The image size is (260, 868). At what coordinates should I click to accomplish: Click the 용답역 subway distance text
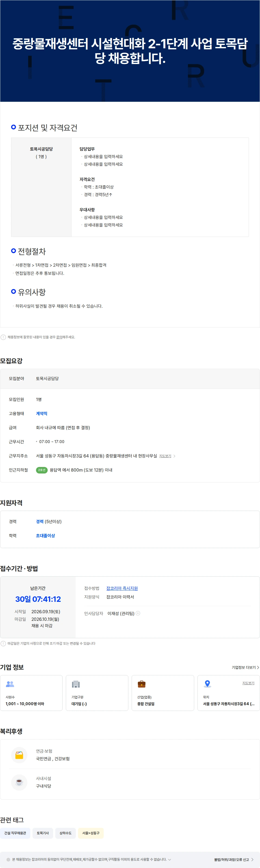(x=81, y=470)
